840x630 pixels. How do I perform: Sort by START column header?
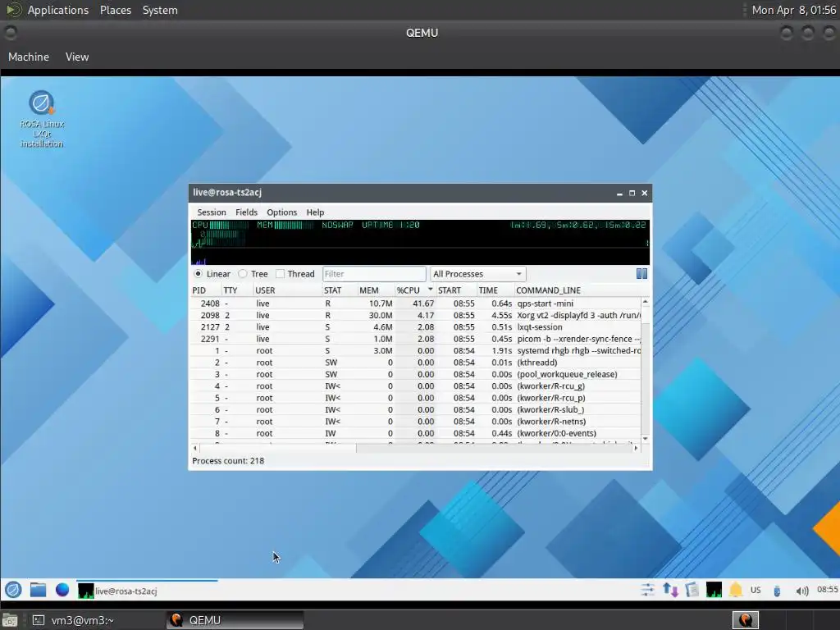coord(456,290)
